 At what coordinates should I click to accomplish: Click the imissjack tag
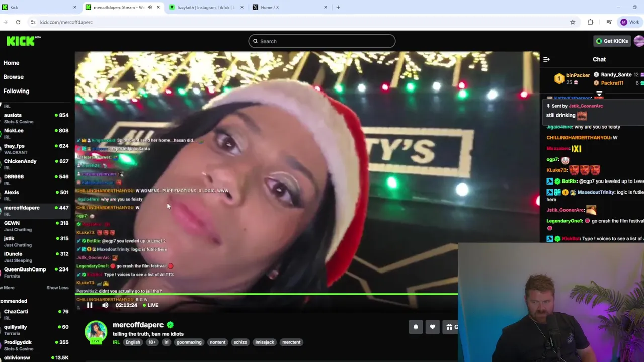coord(265,342)
